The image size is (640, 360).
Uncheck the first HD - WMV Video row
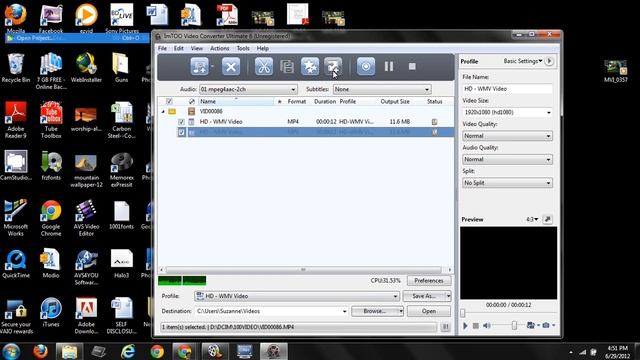(x=182, y=122)
